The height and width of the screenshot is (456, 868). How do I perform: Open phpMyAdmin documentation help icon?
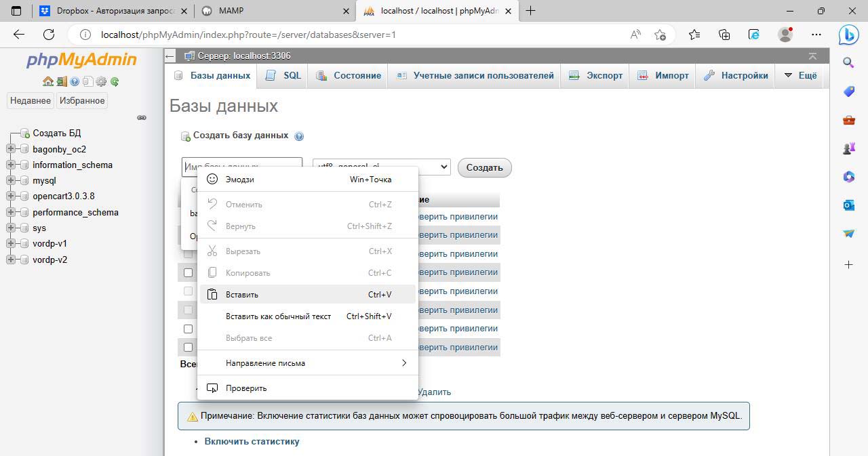(x=75, y=81)
